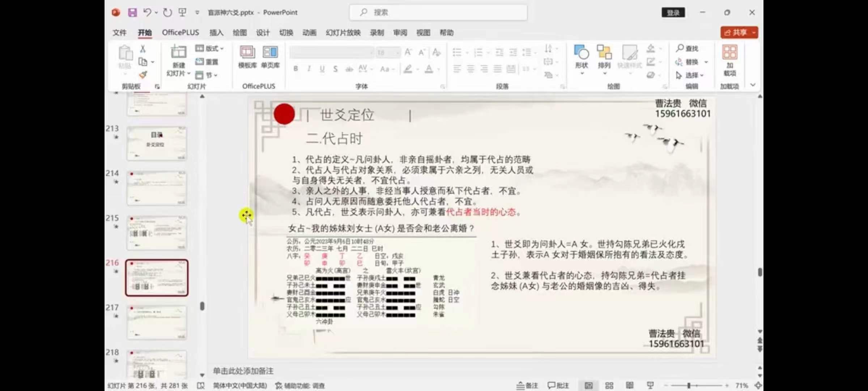Click the 共享 share button

[x=736, y=33]
